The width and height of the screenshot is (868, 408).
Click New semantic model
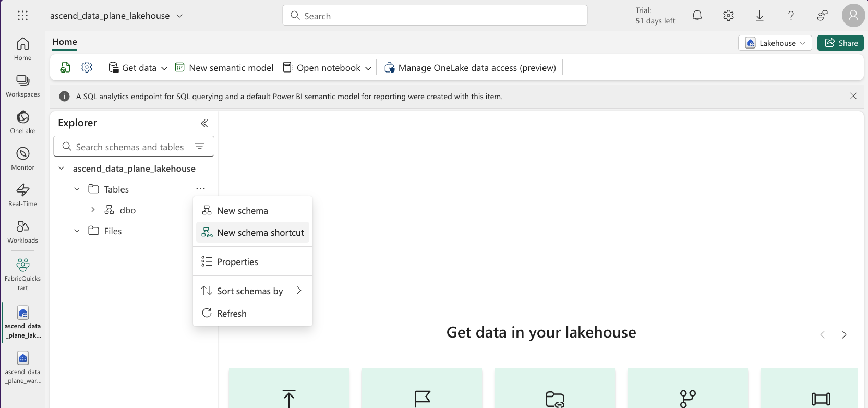point(224,68)
